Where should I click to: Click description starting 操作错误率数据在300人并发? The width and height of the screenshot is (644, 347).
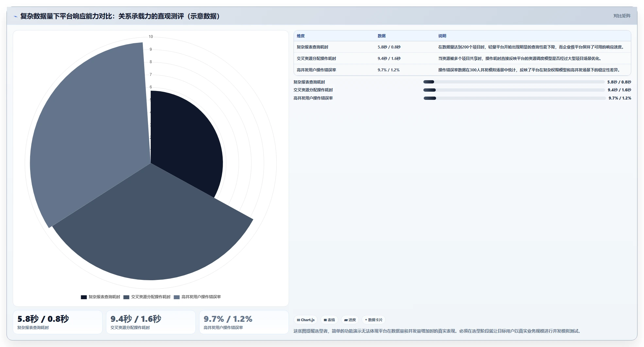530,70
